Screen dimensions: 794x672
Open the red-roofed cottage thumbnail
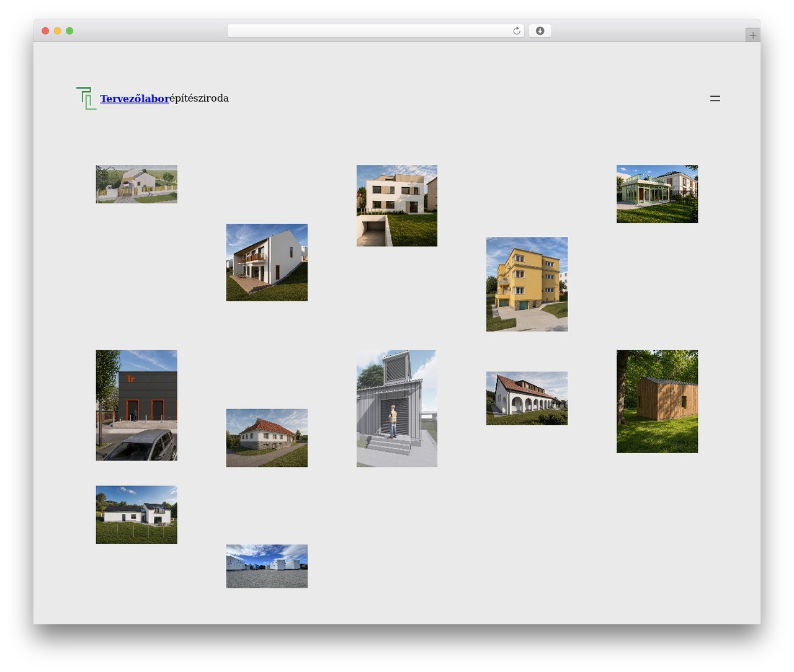pyautogui.click(x=267, y=438)
